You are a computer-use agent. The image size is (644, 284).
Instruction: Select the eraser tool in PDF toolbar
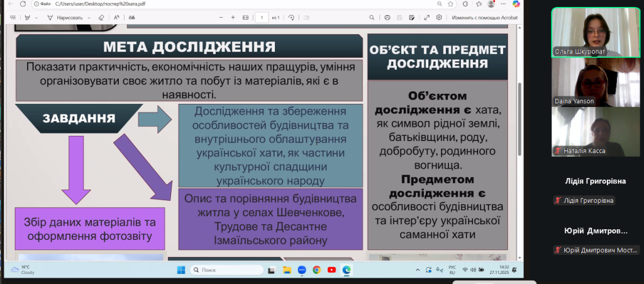(x=101, y=18)
